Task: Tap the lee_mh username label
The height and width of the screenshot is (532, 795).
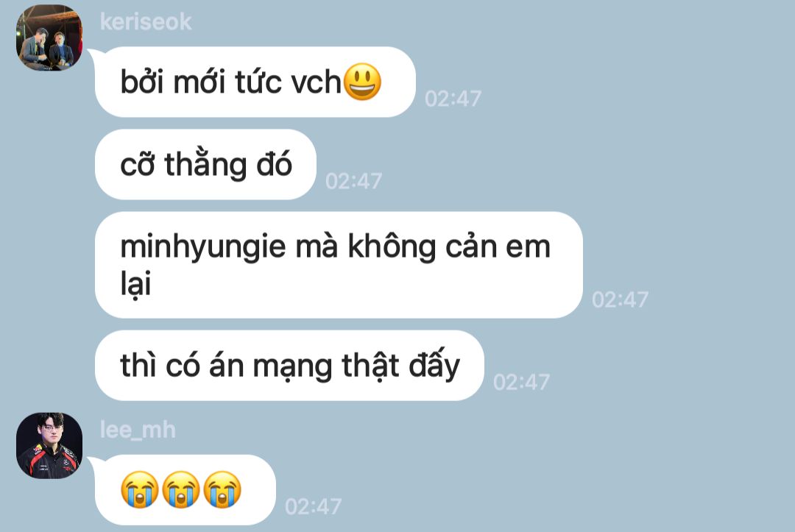Action: (138, 430)
